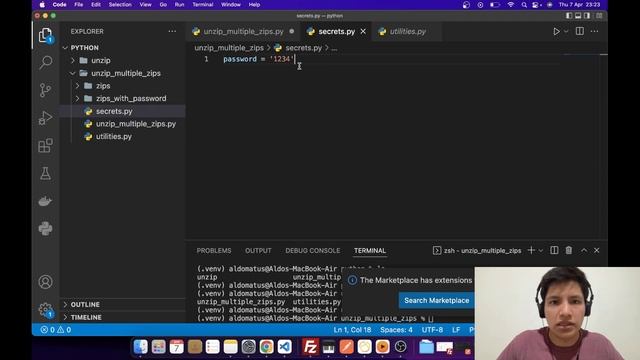Open Customize Layout button in title bar

tap(599, 16)
